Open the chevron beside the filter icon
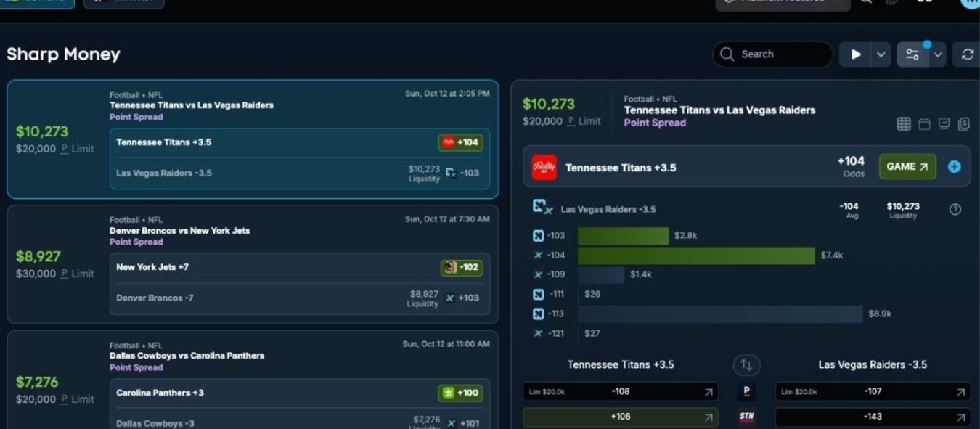The image size is (980, 429). 936,54
